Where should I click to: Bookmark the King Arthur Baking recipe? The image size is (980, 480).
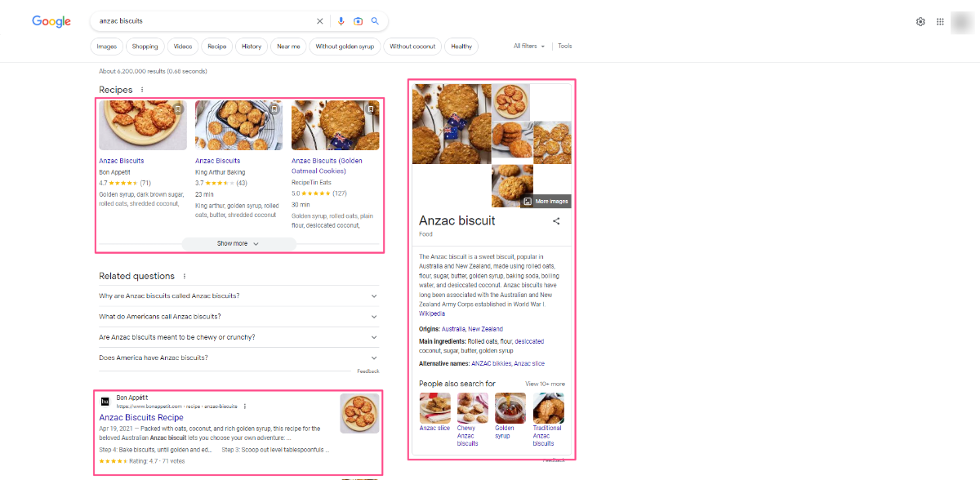pos(274,109)
